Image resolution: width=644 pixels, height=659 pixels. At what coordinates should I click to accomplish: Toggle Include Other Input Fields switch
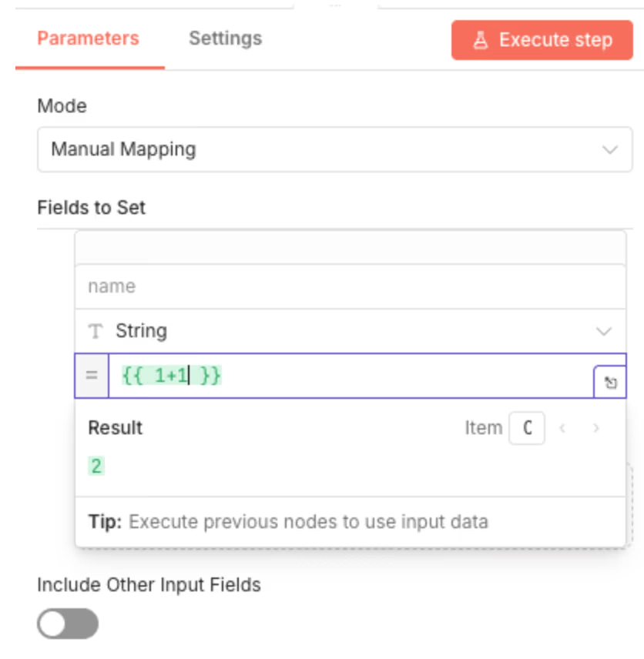(x=68, y=624)
